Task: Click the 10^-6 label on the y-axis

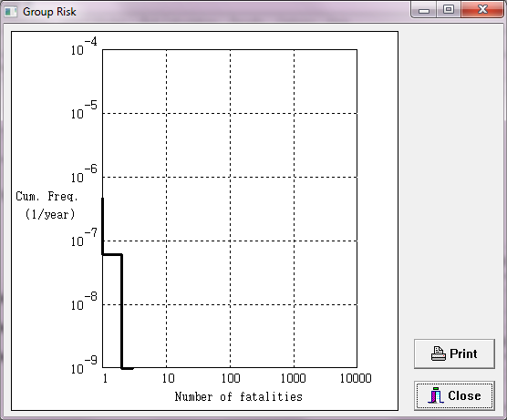Action: pos(84,174)
